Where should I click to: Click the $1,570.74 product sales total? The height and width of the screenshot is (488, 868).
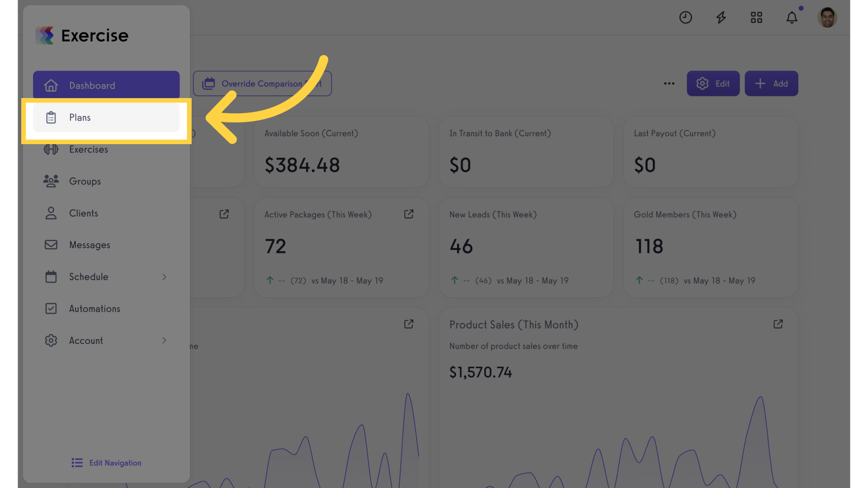(x=481, y=372)
